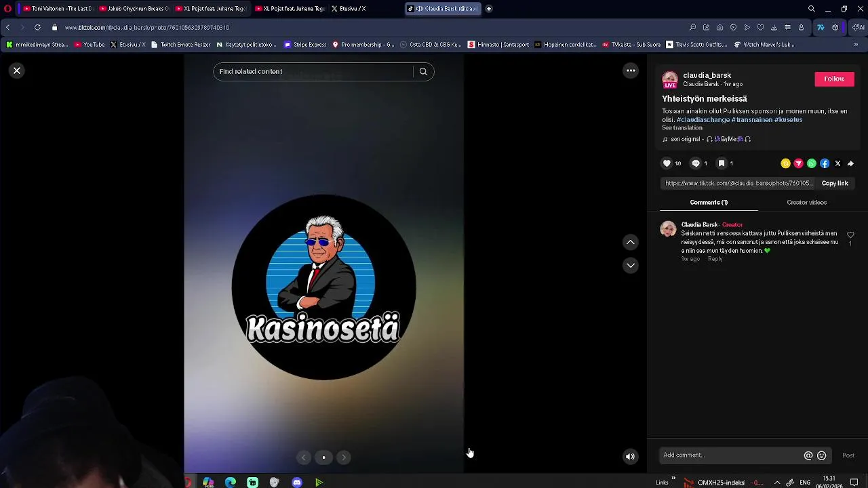Expand more share options arrow
The image size is (868, 488).
coord(850,163)
